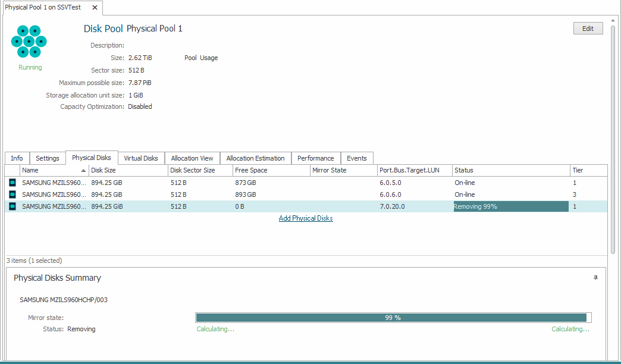621x364 pixels.
Task: Click the Edit button
Action: pos(588,29)
